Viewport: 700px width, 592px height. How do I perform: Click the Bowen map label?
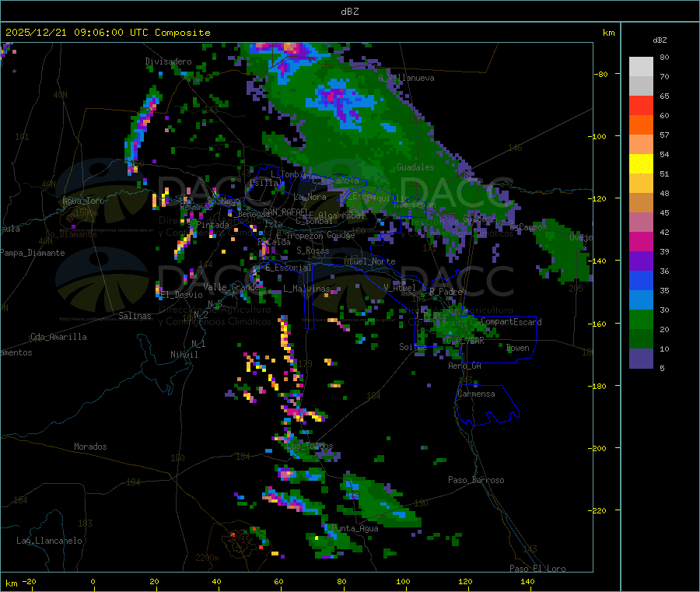point(518,348)
